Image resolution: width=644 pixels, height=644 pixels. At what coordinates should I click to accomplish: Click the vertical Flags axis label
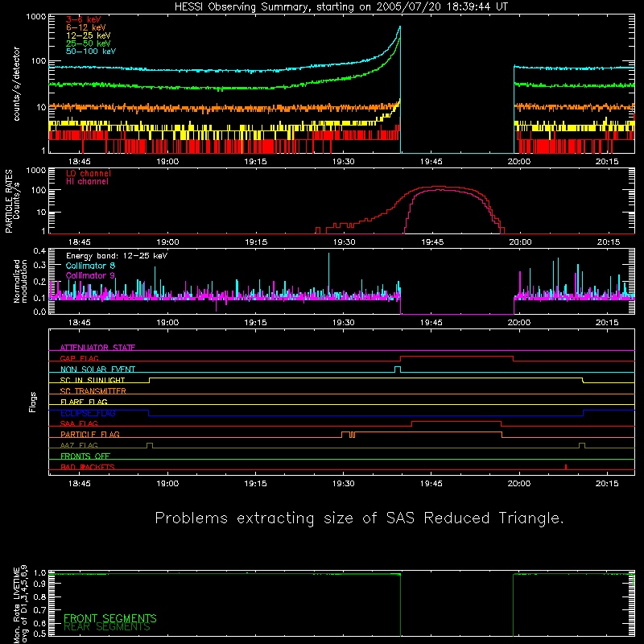tap(33, 402)
